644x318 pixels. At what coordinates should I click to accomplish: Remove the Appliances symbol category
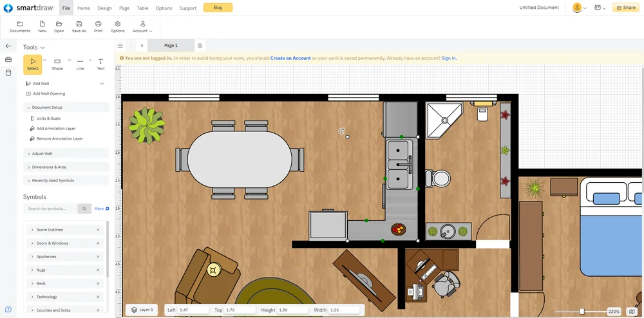pos(98,257)
